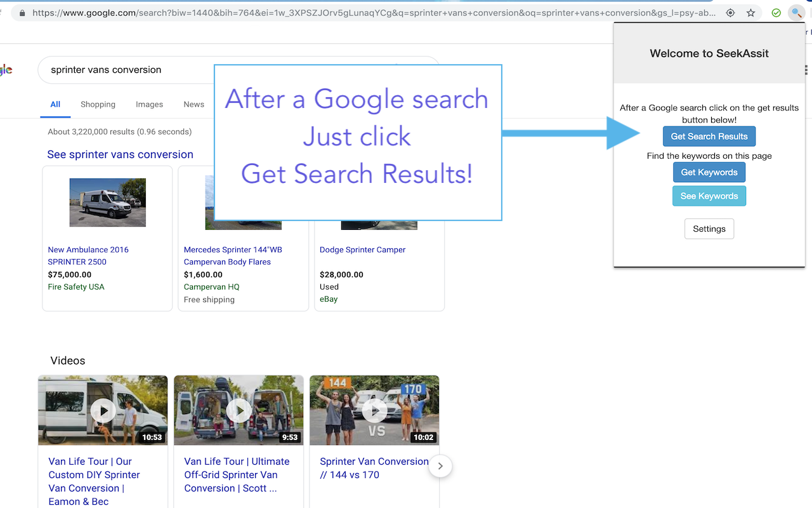The image size is (812, 508).
Task: Click the $1,600.00 price
Action: click(x=203, y=275)
